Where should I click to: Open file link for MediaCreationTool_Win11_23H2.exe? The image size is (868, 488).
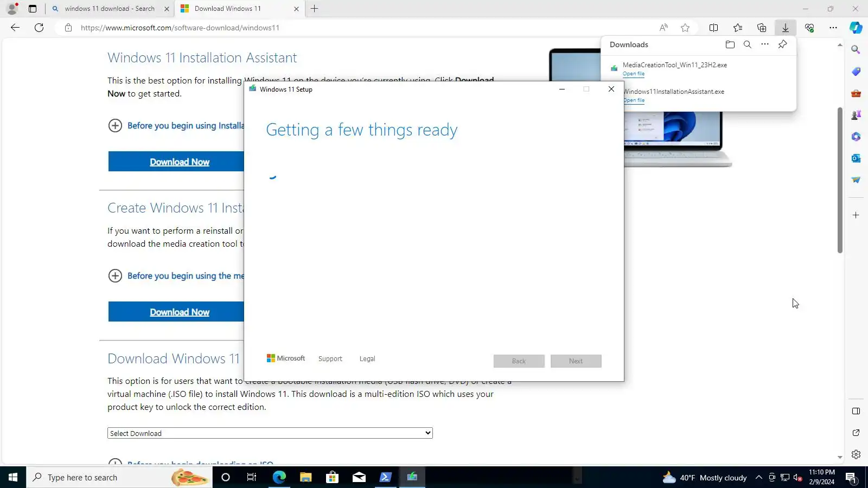point(634,74)
